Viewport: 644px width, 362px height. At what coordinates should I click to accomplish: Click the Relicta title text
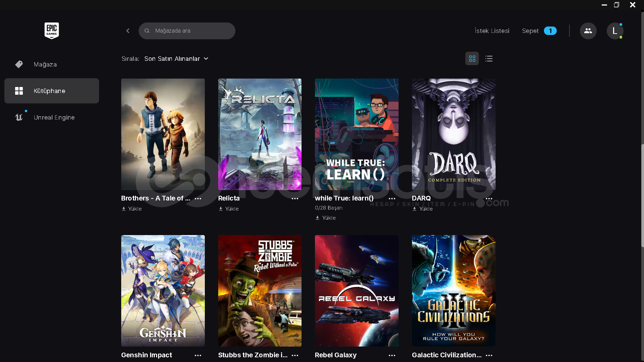(x=229, y=198)
